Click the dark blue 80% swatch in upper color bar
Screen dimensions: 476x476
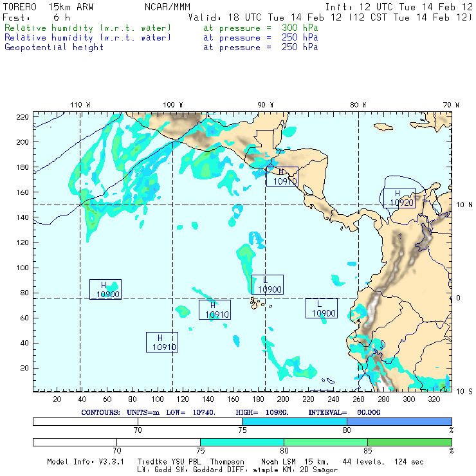pos(399,421)
